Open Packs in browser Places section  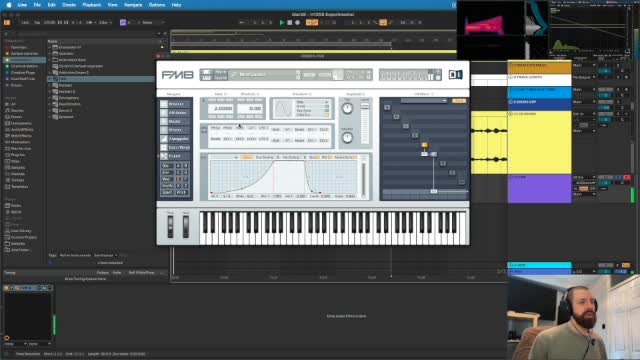16,206
